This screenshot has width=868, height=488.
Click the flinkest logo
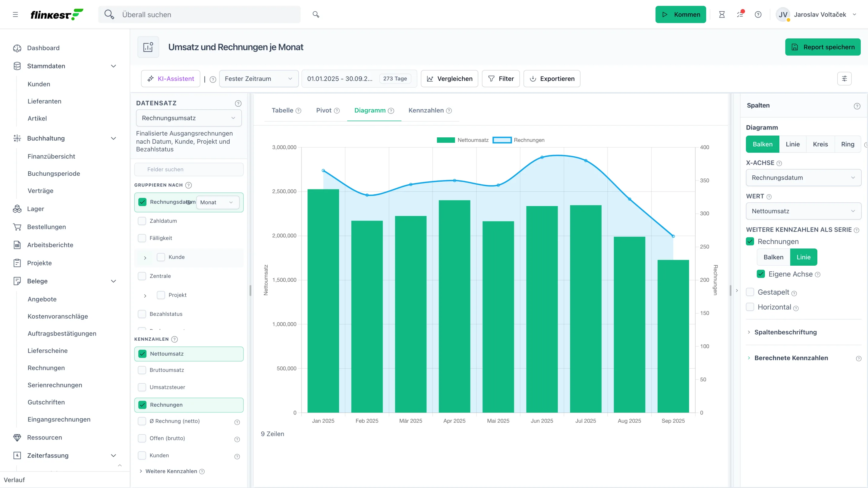pyautogui.click(x=57, y=14)
